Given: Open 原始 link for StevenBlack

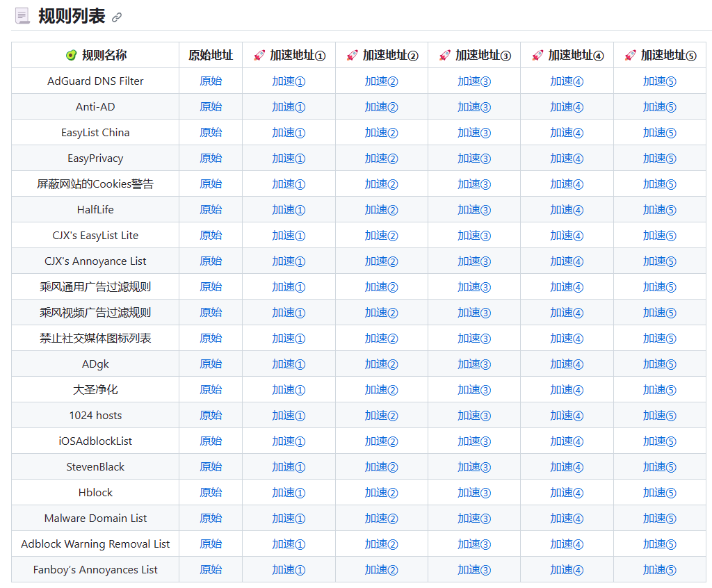Looking at the screenshot, I should tap(211, 467).
